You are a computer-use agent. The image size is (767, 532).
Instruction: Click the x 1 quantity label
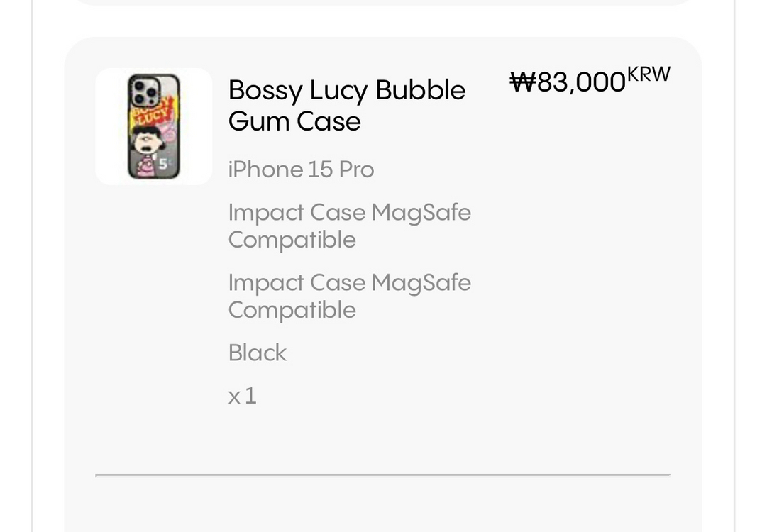[x=242, y=395]
